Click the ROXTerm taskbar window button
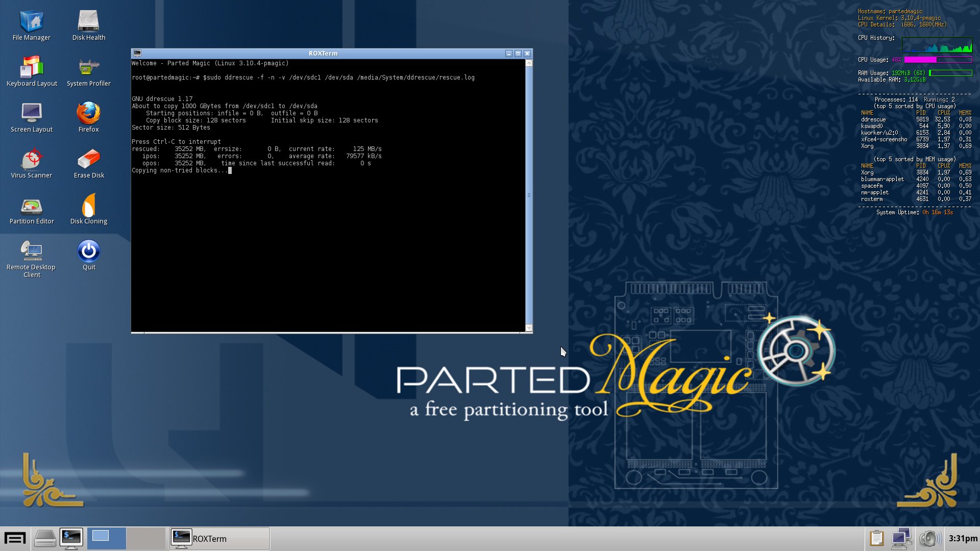 219,539
